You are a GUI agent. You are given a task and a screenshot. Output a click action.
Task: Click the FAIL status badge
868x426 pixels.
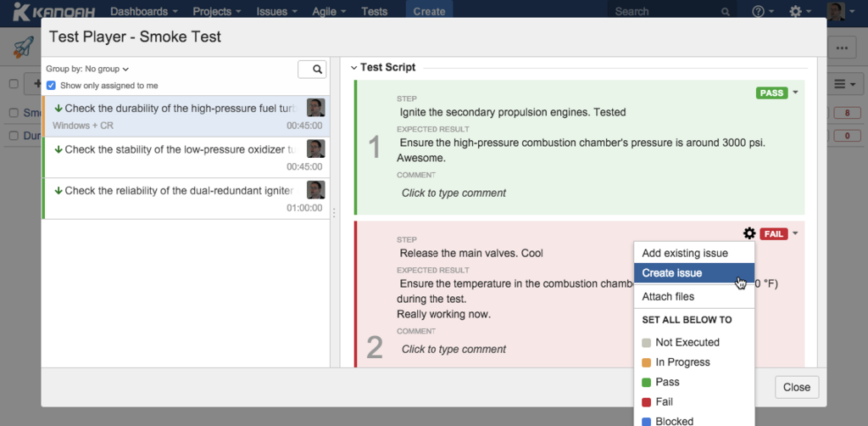[x=773, y=233]
